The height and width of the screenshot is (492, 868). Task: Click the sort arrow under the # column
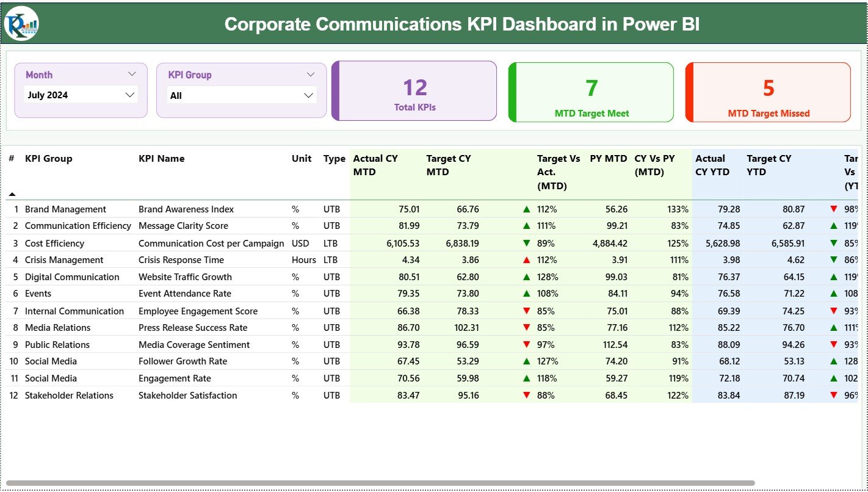point(12,194)
